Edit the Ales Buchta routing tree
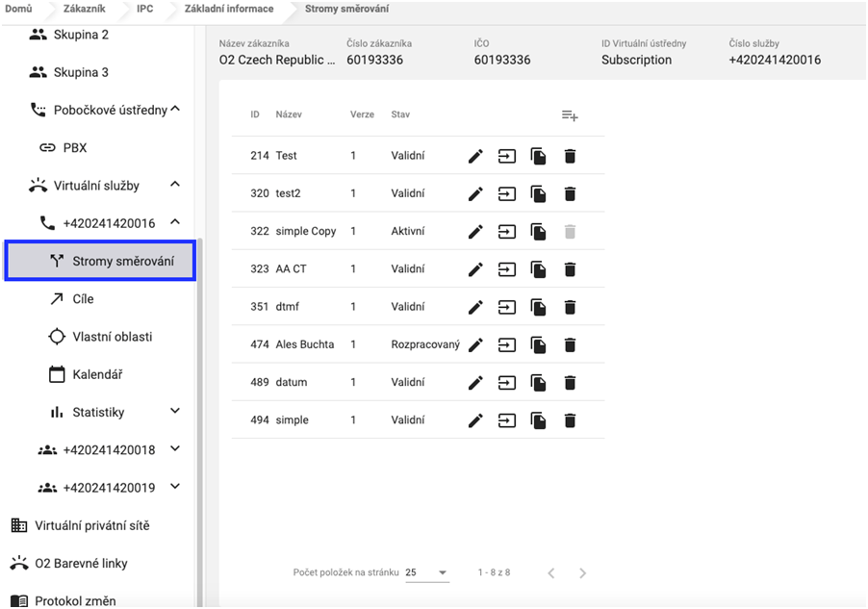 click(475, 344)
